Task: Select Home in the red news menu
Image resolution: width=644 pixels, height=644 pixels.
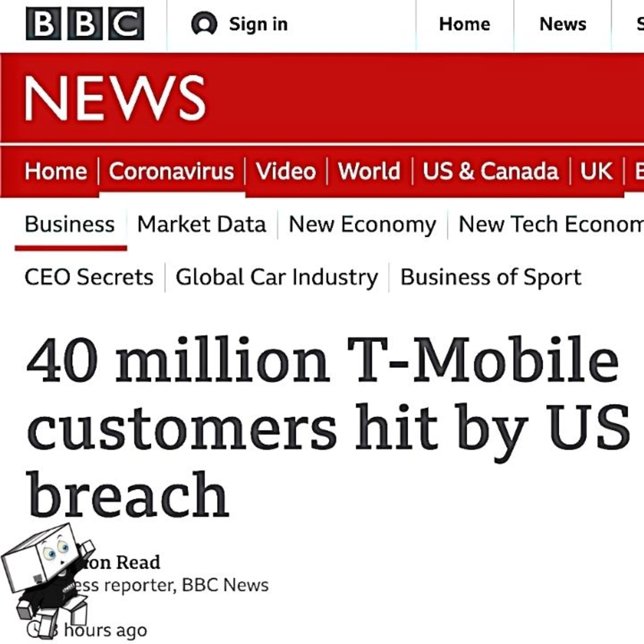Action: click(x=56, y=171)
